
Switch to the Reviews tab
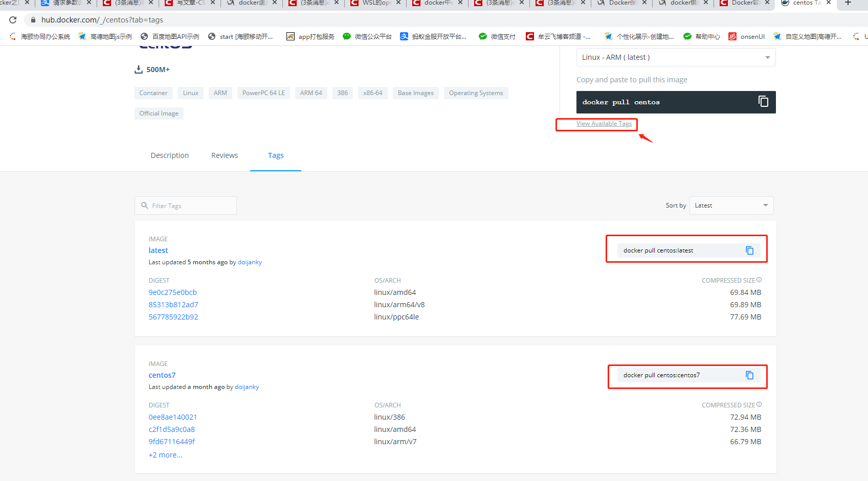pyautogui.click(x=225, y=155)
